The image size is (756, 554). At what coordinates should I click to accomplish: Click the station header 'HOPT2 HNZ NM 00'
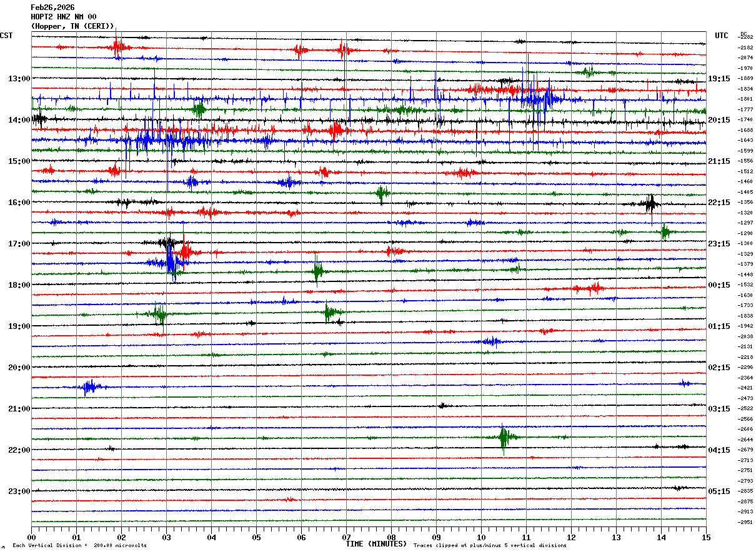pos(64,17)
